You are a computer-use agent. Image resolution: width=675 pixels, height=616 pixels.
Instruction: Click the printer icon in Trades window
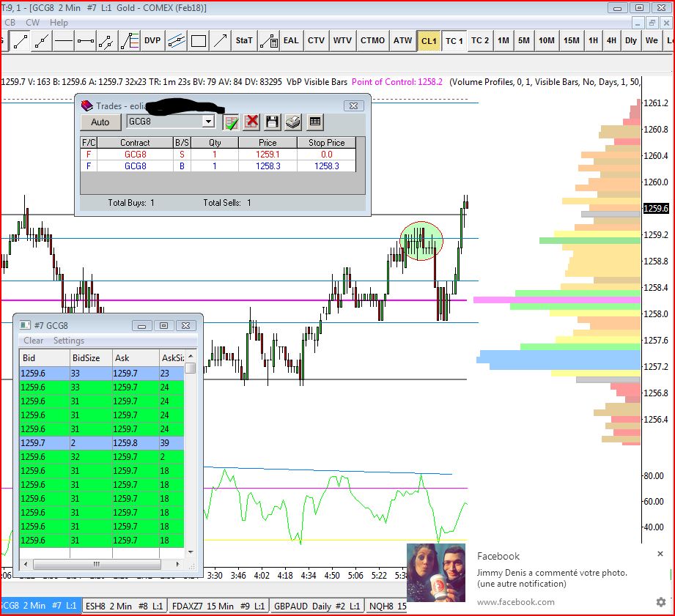click(293, 122)
